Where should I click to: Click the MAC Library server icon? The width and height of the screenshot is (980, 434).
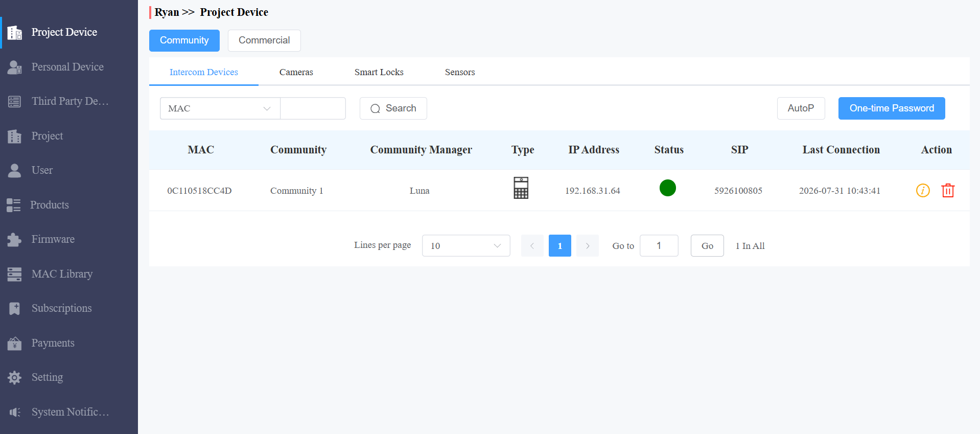click(15, 274)
